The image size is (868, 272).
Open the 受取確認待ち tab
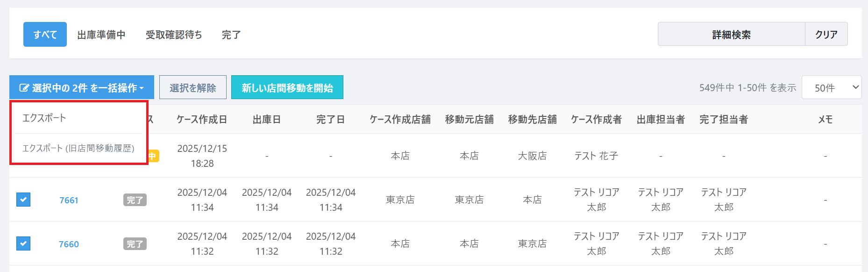tap(174, 35)
